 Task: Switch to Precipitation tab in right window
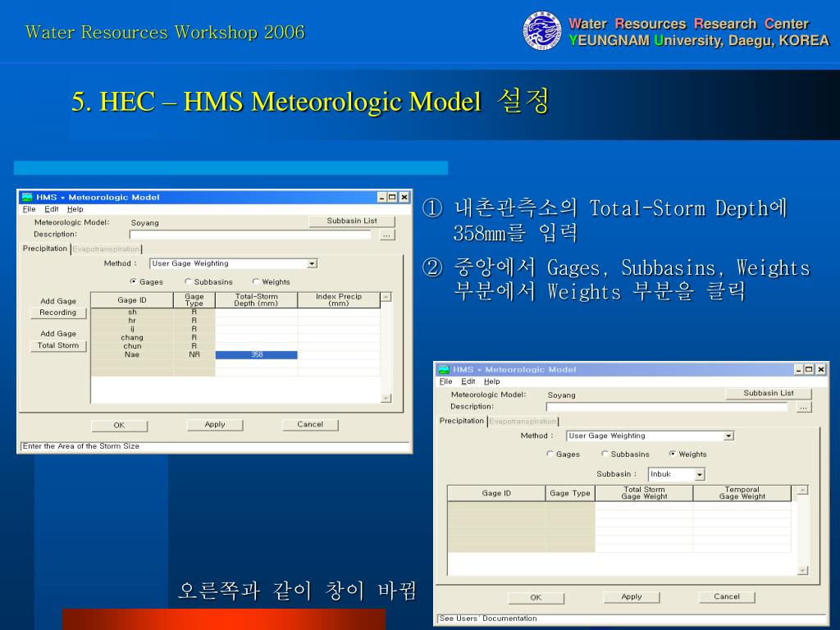click(462, 421)
